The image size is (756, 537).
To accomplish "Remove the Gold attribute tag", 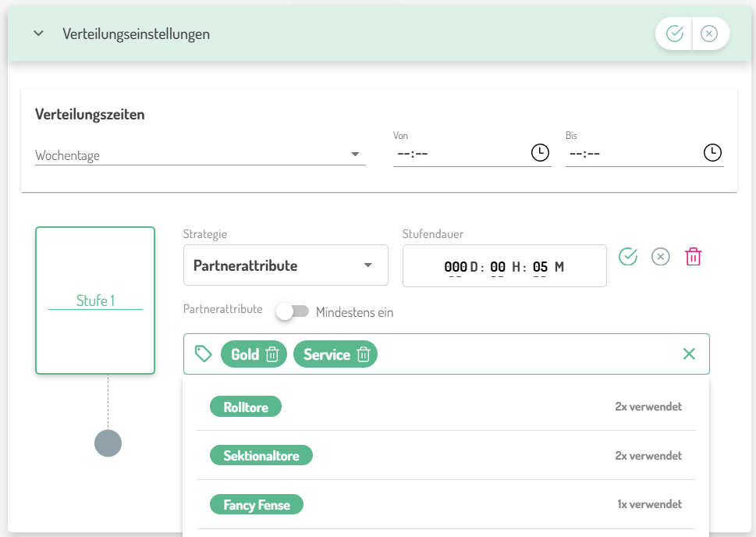I will [x=272, y=354].
